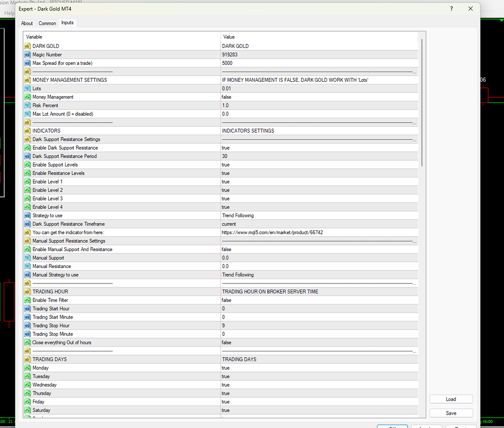Image resolution: width=504 pixels, height=428 pixels.
Task: Click the icon beside Magic Number
Action: pos(27,55)
